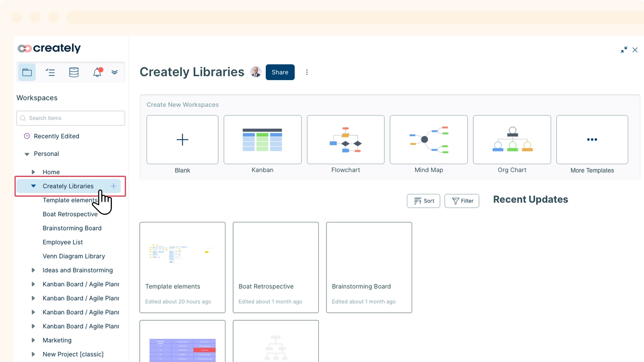Viewport: 644px width, 362px height.
Task: Select Employee List in sidebar tree
Action: (63, 242)
